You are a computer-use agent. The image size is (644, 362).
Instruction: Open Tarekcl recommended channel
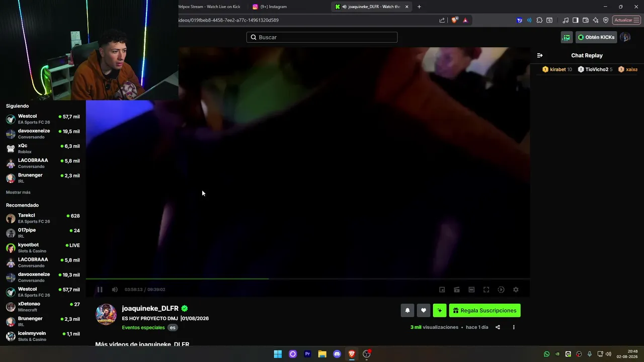click(x=43, y=218)
